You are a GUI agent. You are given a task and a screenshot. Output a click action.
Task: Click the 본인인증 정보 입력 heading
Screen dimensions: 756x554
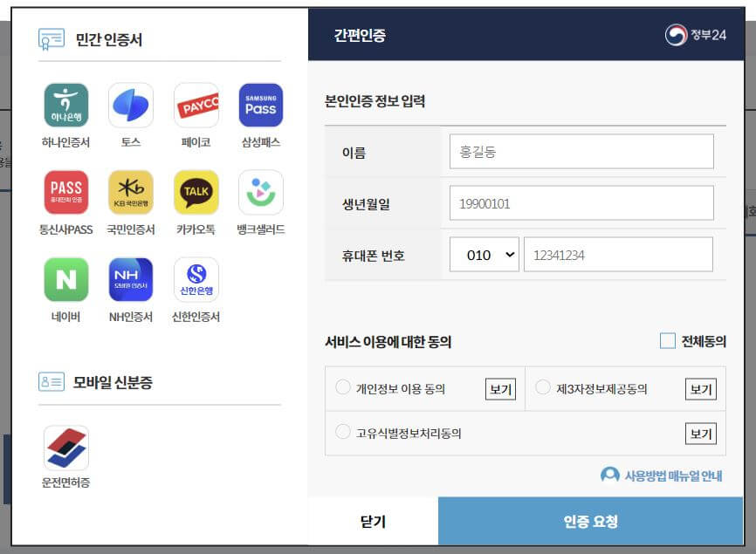point(375,101)
